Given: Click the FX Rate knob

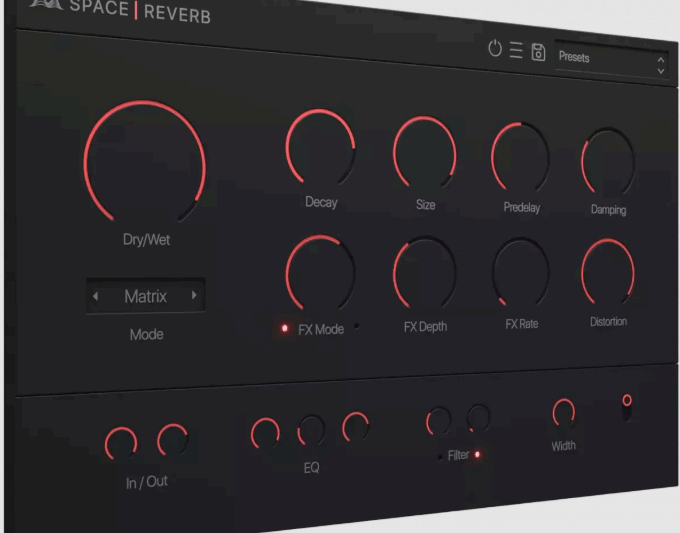Looking at the screenshot, I should coord(521,271).
